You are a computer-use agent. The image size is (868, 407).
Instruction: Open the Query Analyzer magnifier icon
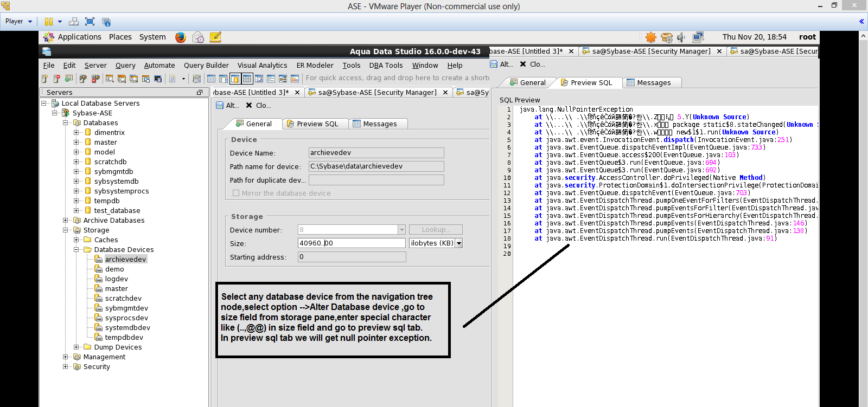(x=110, y=79)
